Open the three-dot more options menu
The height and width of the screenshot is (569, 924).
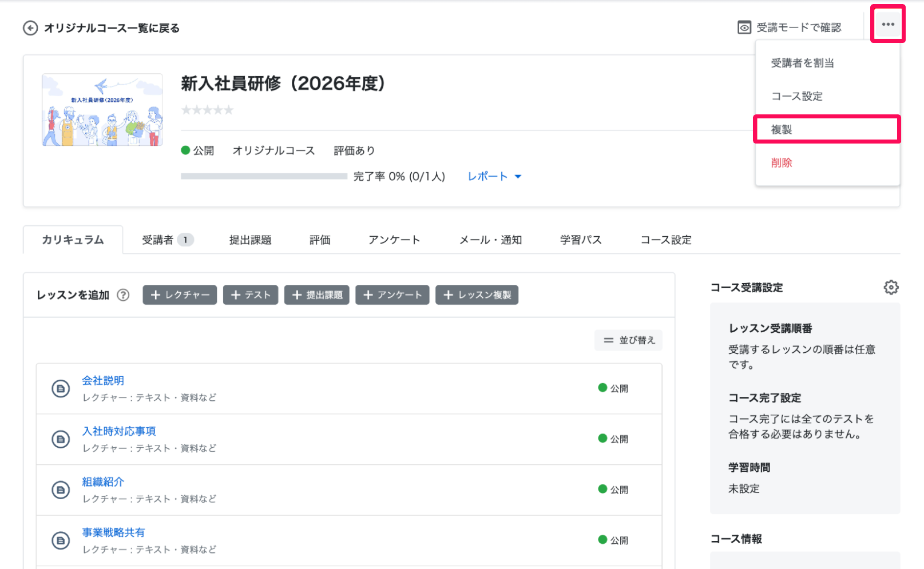(x=888, y=24)
